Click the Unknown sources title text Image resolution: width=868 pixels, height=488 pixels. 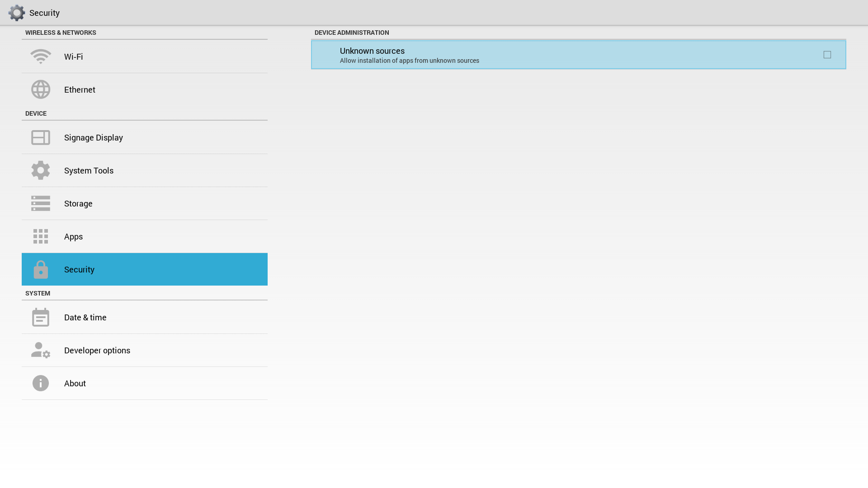[372, 51]
